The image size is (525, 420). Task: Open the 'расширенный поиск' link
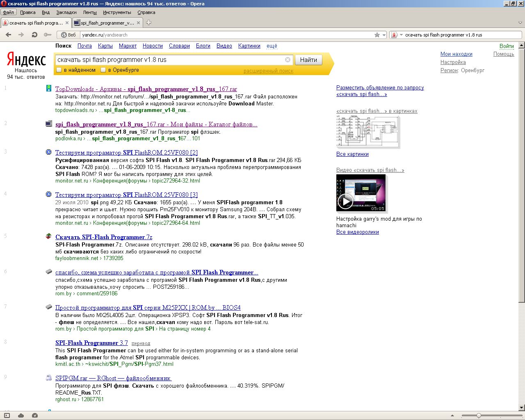click(x=269, y=71)
